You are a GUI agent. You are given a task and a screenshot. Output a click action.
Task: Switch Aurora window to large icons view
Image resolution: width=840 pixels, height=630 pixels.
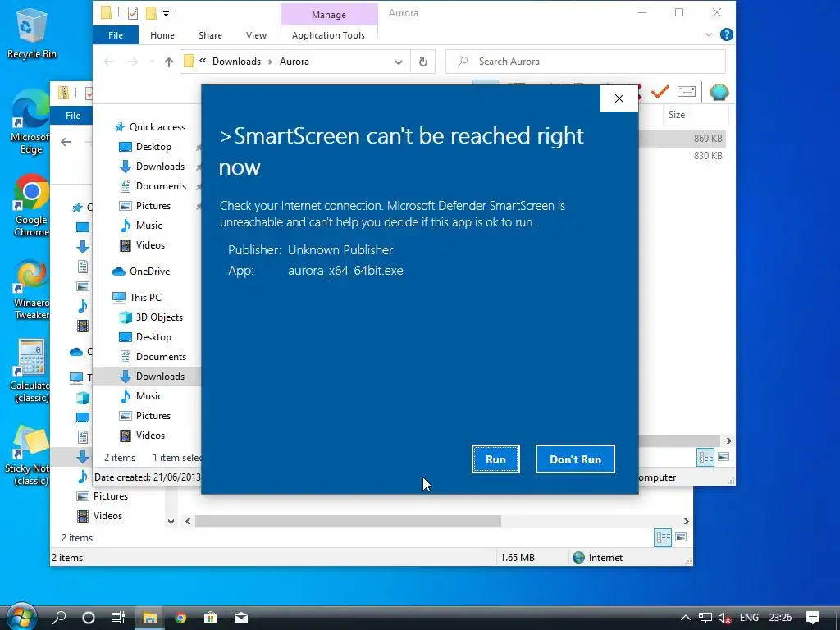(x=724, y=457)
